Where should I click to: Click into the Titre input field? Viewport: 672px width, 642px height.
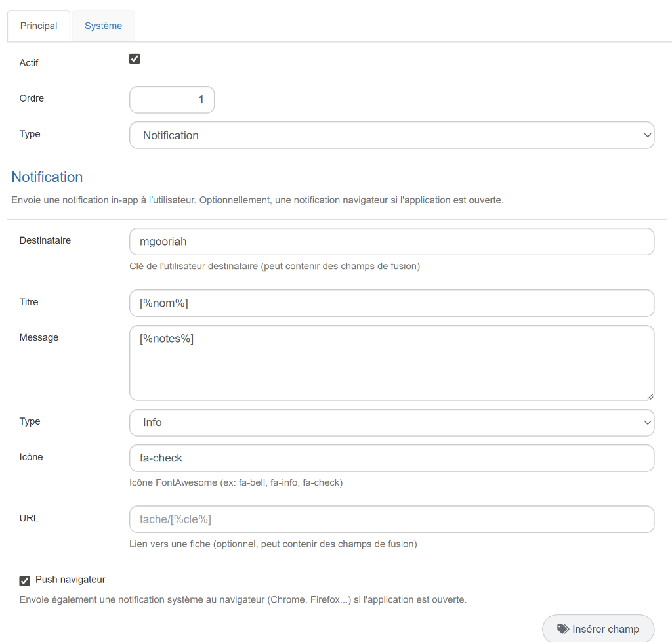pos(391,303)
